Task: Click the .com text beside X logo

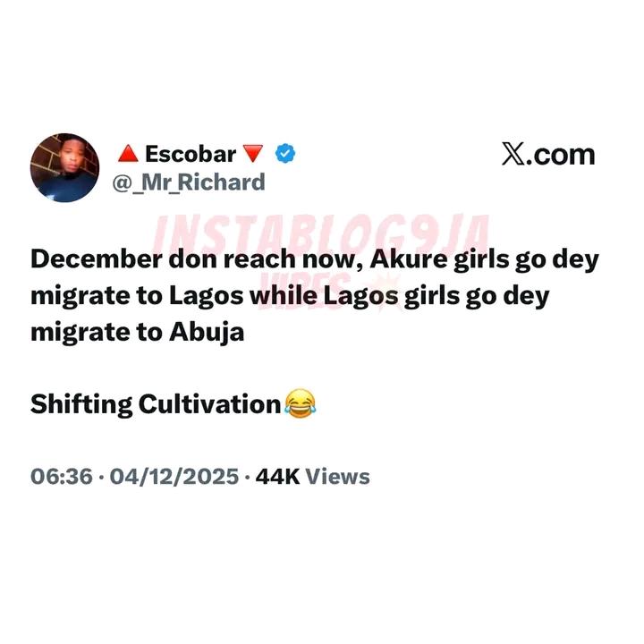Action: (561, 155)
